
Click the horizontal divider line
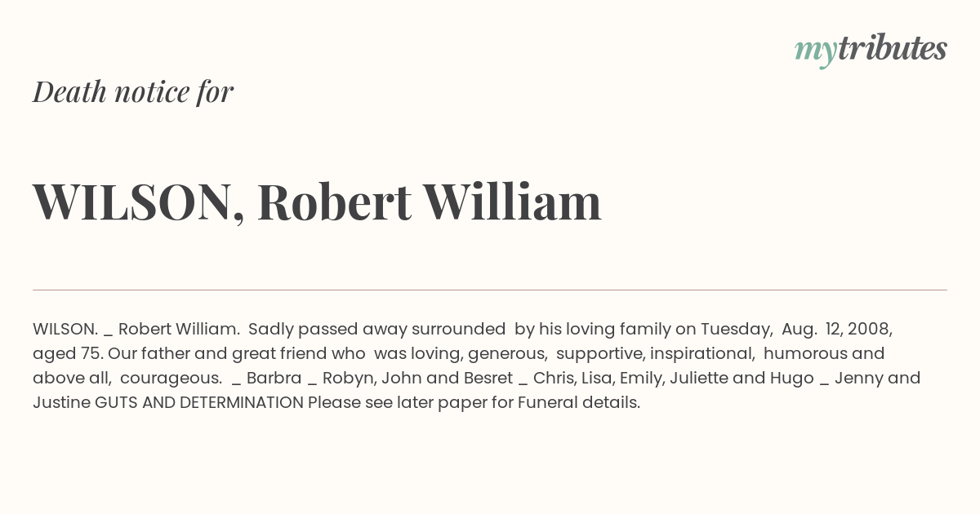pyautogui.click(x=490, y=290)
